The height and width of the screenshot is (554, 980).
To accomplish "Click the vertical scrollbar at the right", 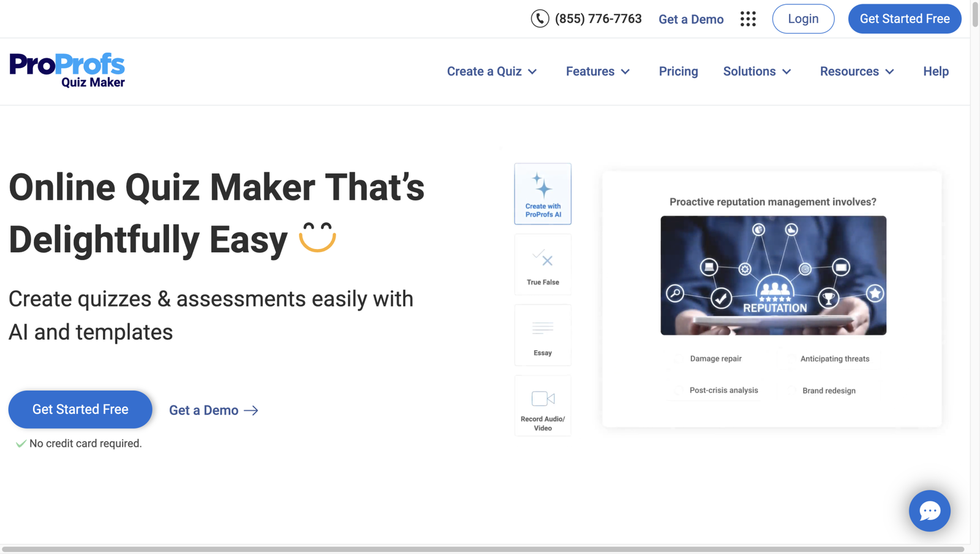I will (x=975, y=13).
